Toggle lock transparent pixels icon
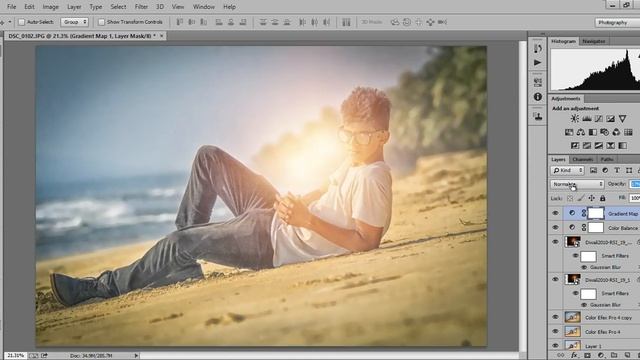 click(x=570, y=198)
